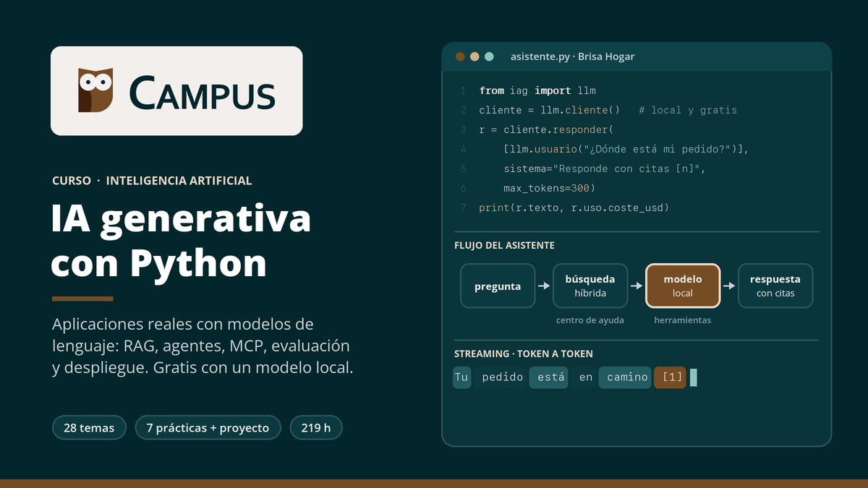This screenshot has height=488, width=868.
Task: Click the "FLUJO DEL ASISTENTE" heading
Action: [504, 245]
